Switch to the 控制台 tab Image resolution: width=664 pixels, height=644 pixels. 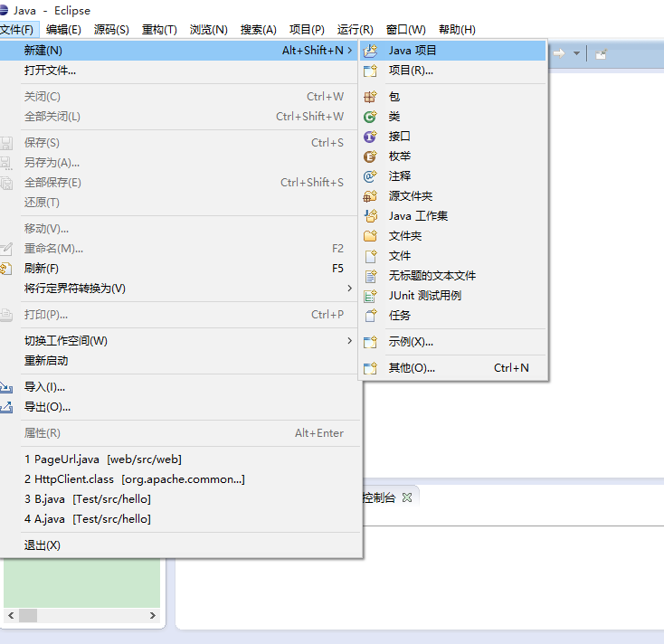[x=379, y=498]
